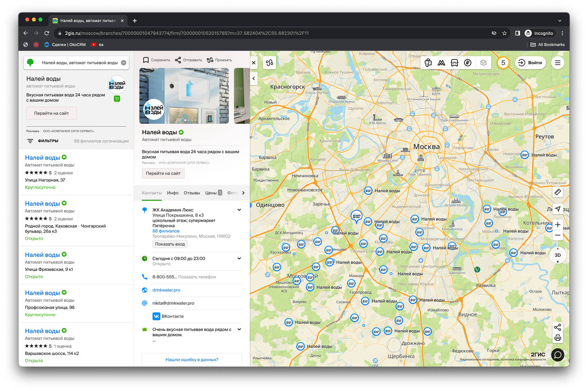Click the my location arrow icon
Screen dimensions: 588x391
point(558,209)
